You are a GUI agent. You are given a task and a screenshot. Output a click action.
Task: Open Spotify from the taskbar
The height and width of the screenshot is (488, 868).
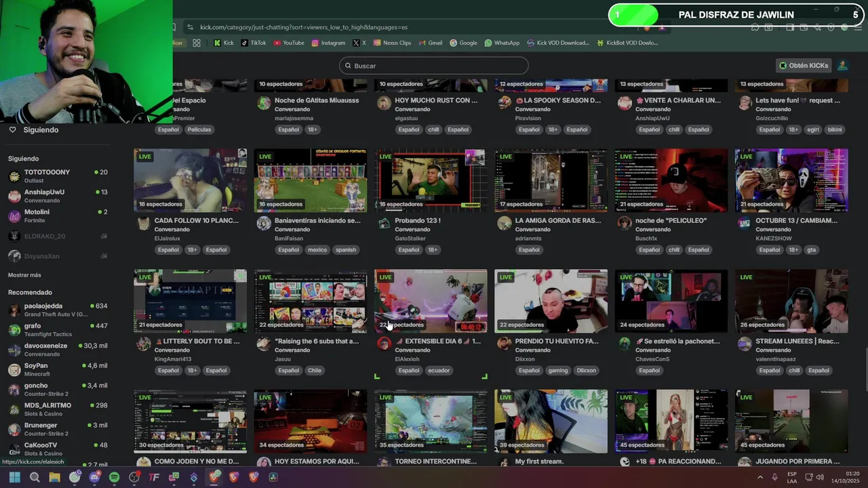point(114,477)
